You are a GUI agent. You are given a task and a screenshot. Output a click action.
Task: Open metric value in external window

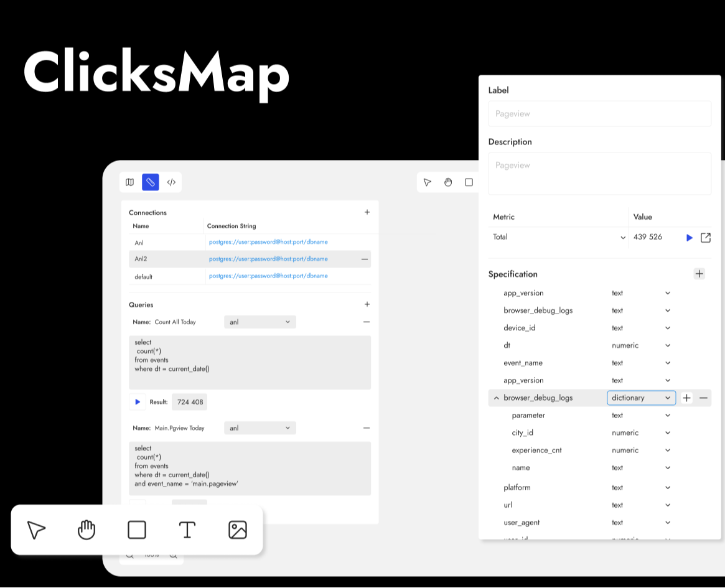706,238
